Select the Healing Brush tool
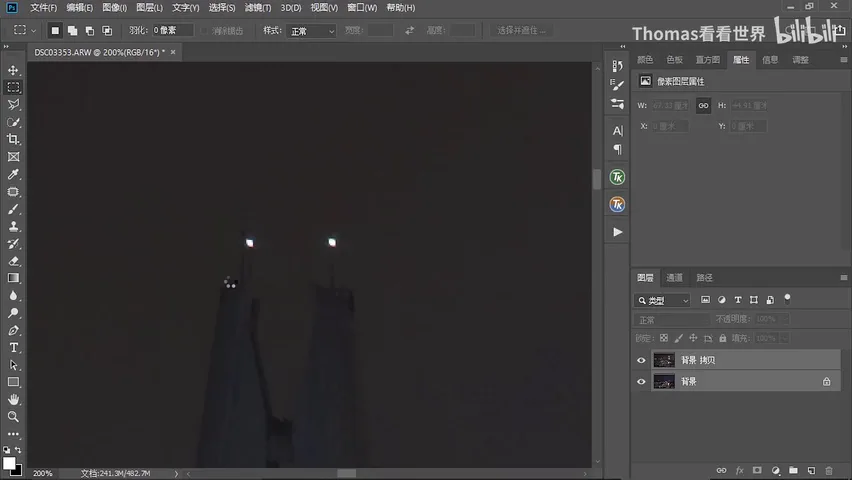This screenshot has height=480, width=852. click(14, 192)
